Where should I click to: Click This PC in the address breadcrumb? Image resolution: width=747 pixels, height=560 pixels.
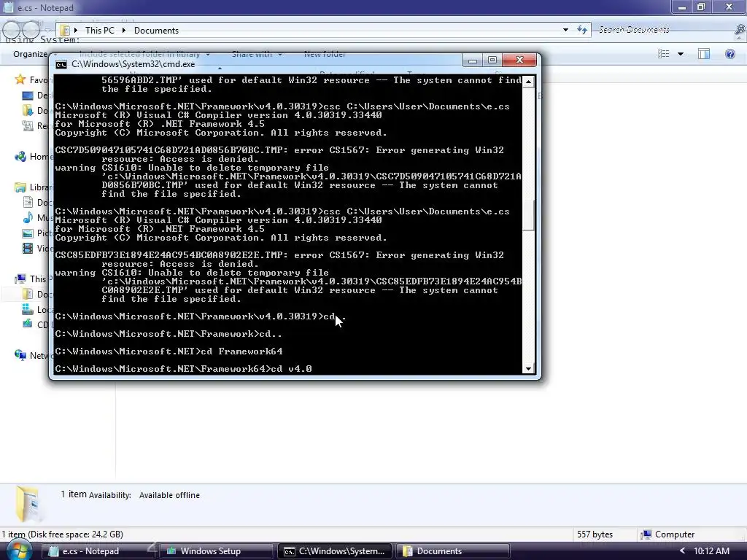pos(99,30)
